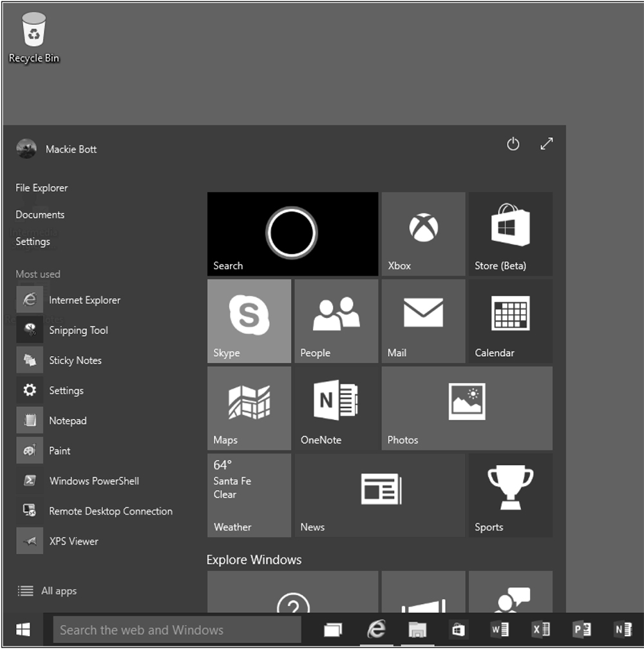Click the Mackie Bott account picture

[26, 149]
